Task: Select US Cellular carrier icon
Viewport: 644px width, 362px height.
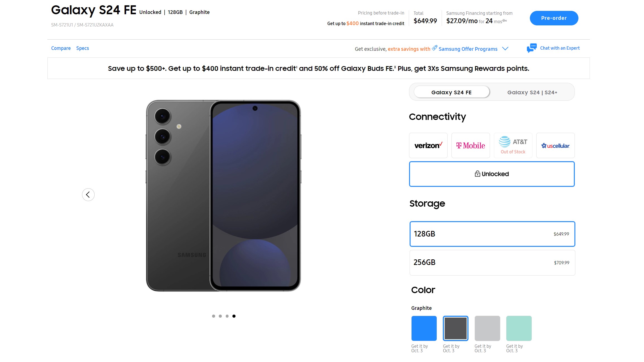Action: coord(556,145)
